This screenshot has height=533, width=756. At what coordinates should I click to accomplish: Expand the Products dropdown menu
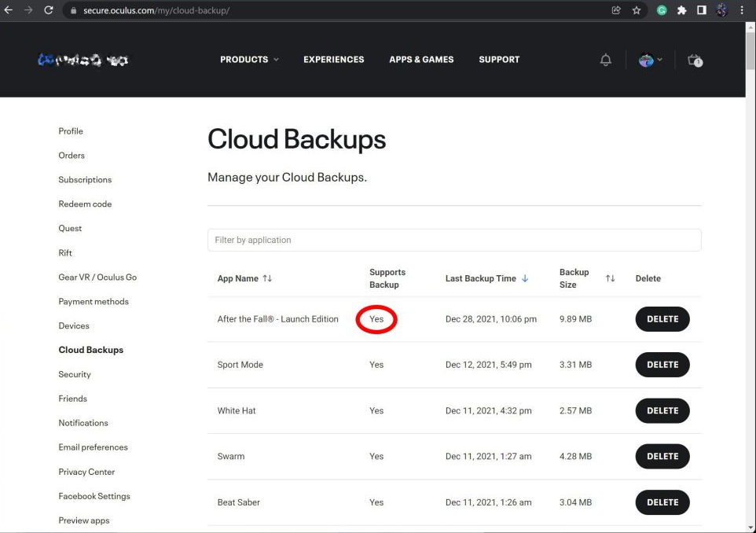[x=248, y=60]
